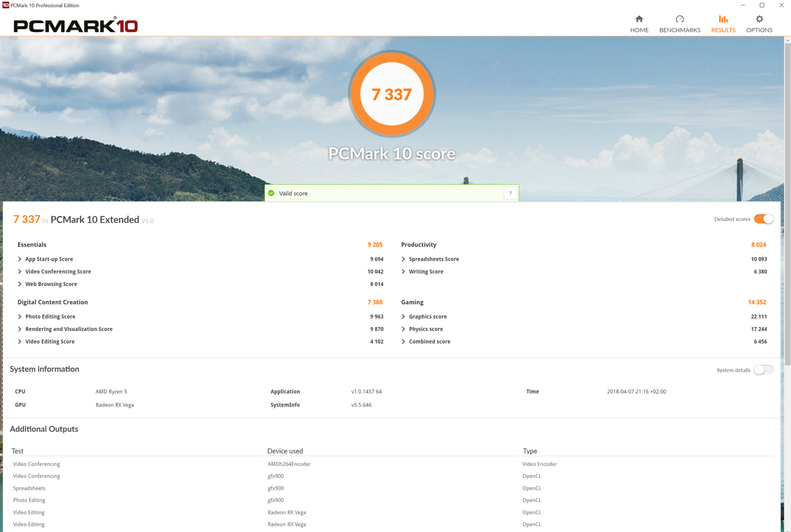Expand App Start-up Score

click(20, 259)
